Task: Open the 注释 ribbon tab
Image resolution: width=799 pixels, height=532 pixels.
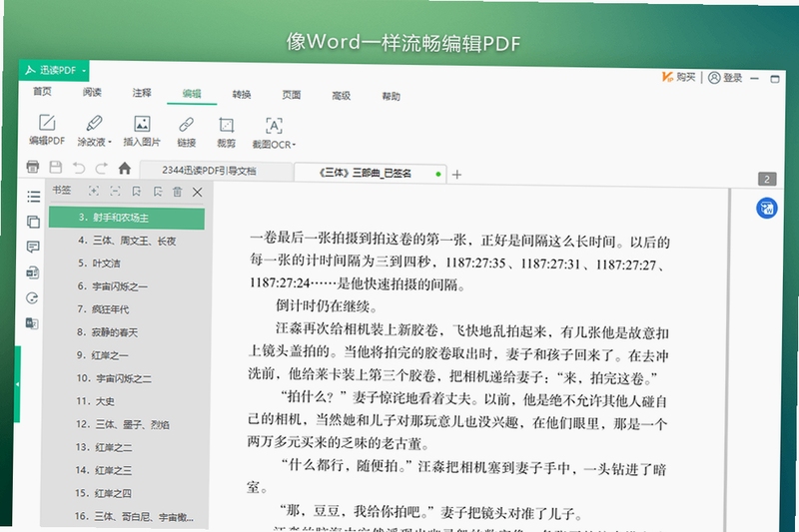Action: pyautogui.click(x=142, y=93)
